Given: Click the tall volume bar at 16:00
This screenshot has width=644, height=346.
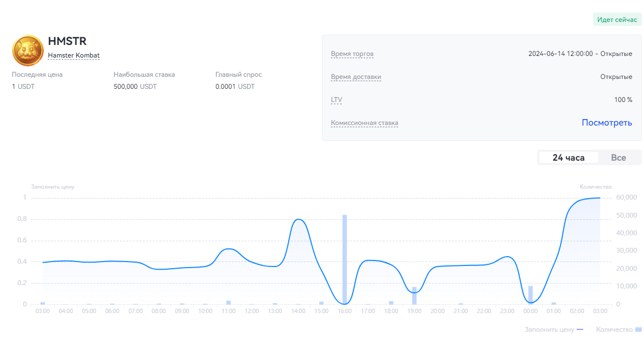Looking at the screenshot, I should coord(345,259).
